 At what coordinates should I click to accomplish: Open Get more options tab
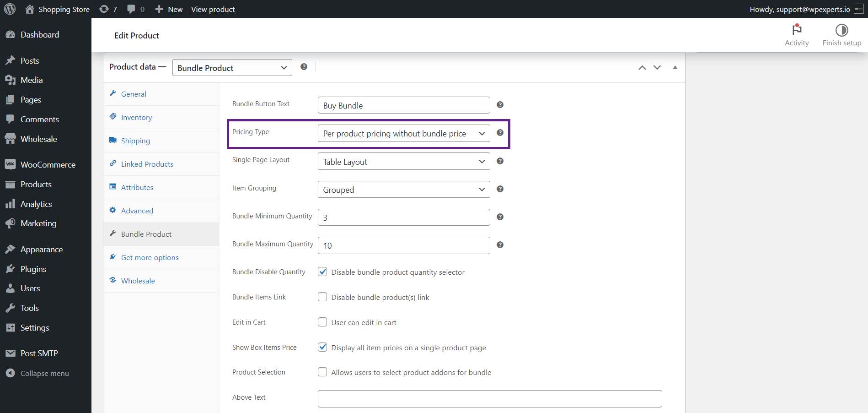pyautogui.click(x=161, y=257)
